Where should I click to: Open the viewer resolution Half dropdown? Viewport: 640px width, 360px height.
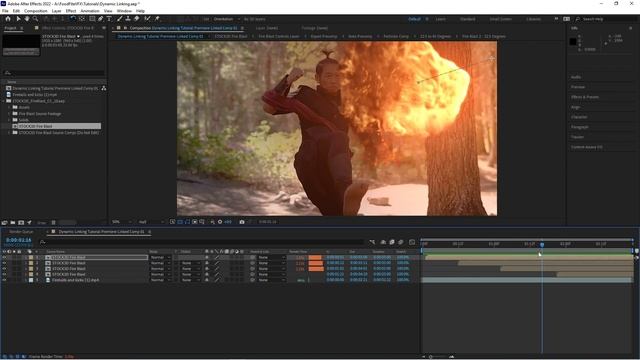click(x=150, y=222)
